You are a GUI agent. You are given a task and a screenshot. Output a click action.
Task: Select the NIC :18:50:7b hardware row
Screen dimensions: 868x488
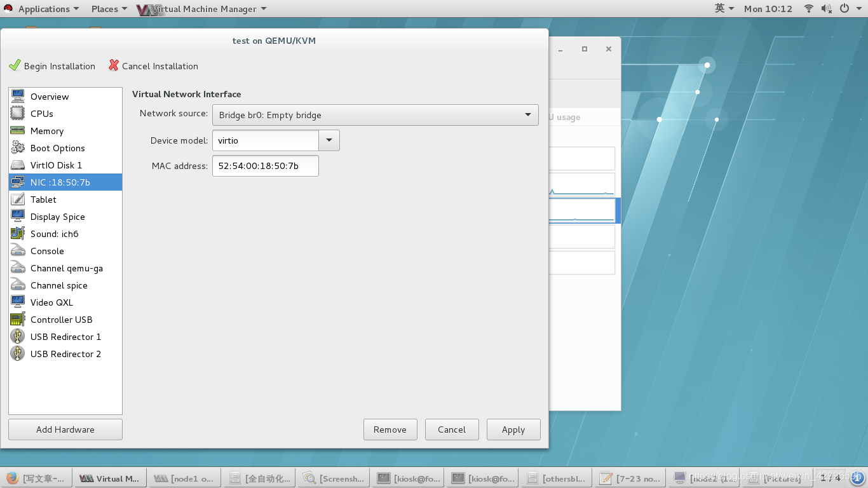coord(65,182)
